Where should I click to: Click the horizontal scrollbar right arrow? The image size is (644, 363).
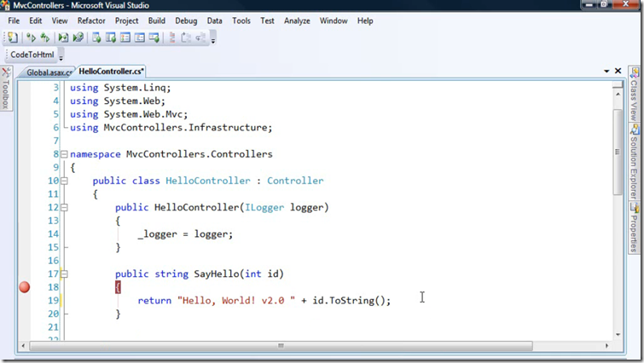tap(607, 346)
